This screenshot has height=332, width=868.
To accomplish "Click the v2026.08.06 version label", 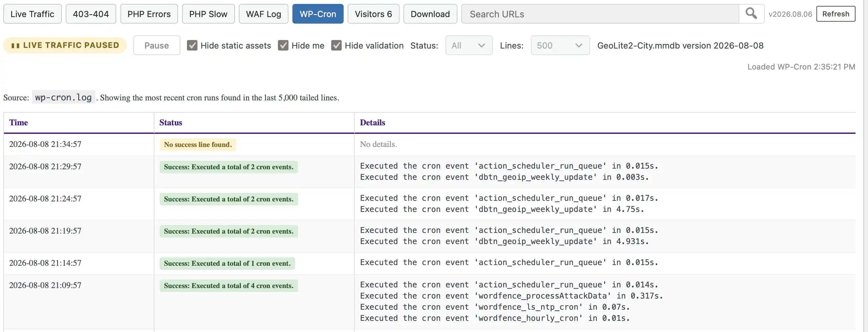I will [790, 14].
